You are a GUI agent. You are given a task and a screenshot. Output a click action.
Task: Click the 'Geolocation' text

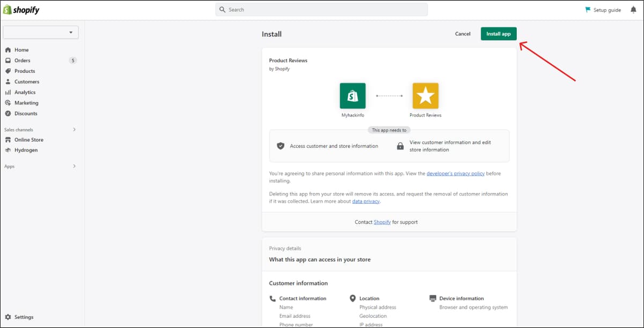click(x=373, y=316)
